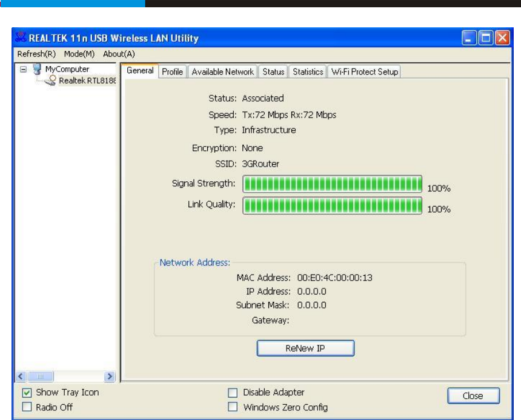Click the Subnet Mask value 0.0.0.0
Viewport: 521px width, 420px height.
[311, 305]
